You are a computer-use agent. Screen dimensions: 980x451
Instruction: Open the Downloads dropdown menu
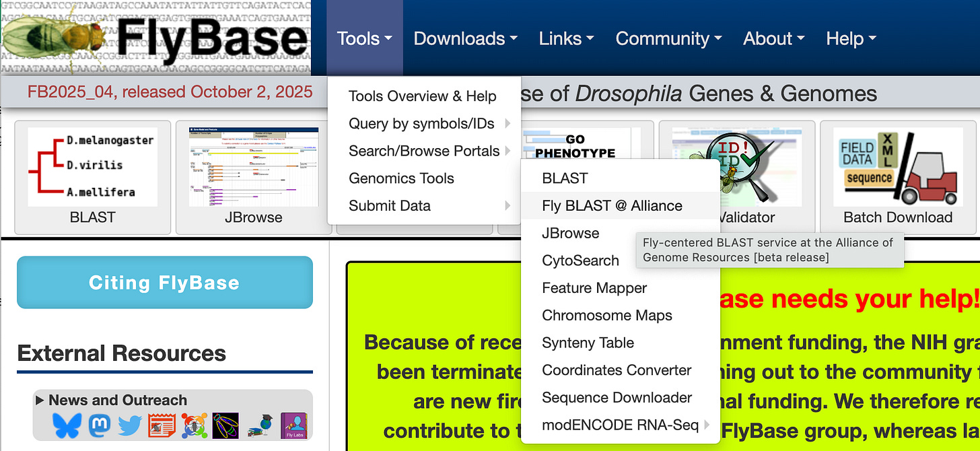[x=466, y=38]
